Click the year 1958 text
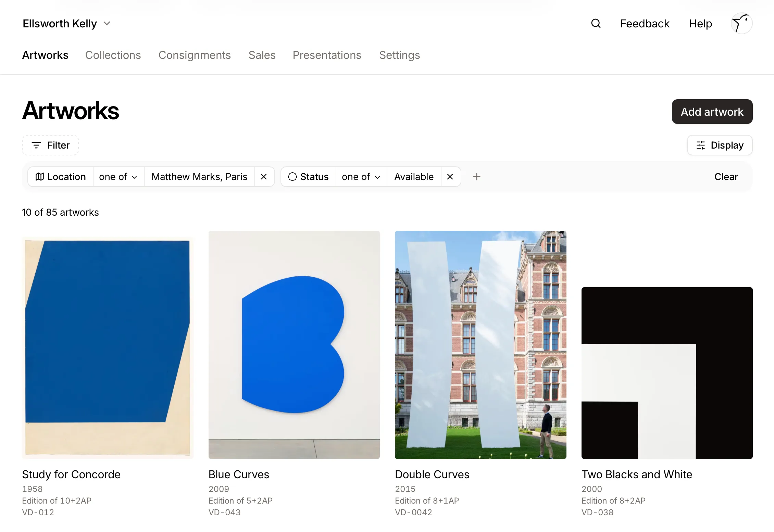 [x=32, y=489]
